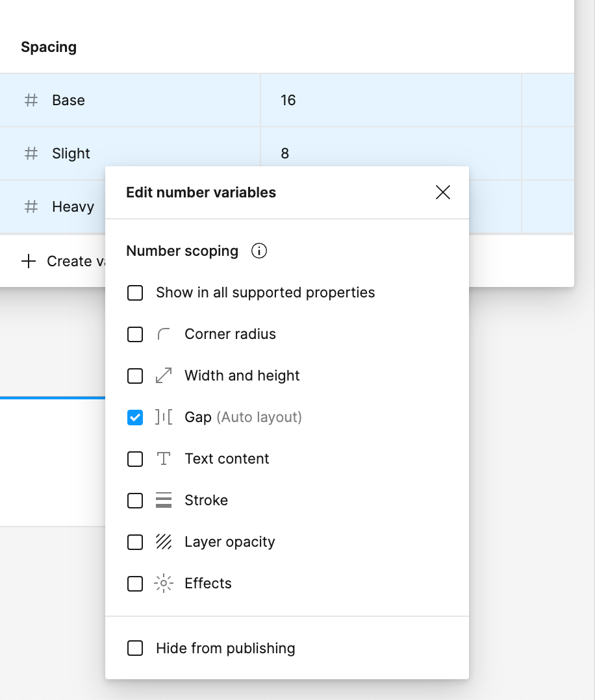Viewport: 595px width, 700px height.
Task: Enable Show in all supported properties
Action: tap(135, 293)
